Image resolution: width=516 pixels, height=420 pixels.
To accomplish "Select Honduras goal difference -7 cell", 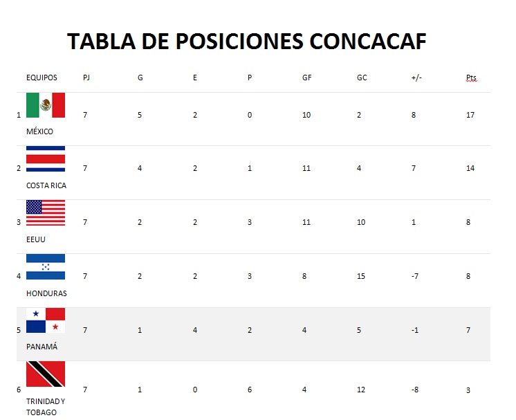I will coord(415,276).
